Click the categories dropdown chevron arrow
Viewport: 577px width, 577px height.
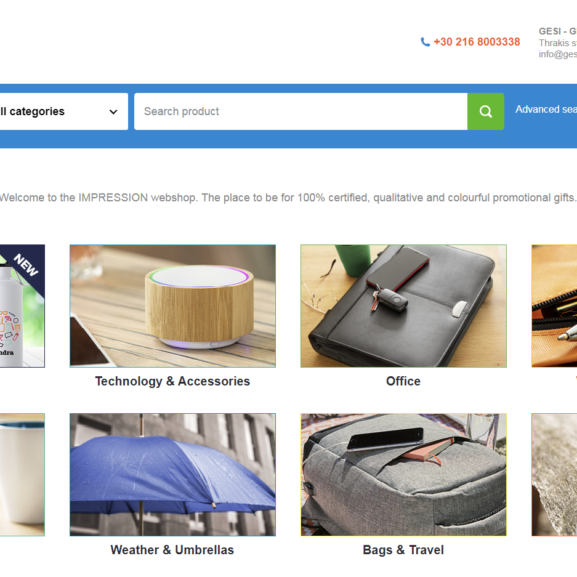[113, 112]
